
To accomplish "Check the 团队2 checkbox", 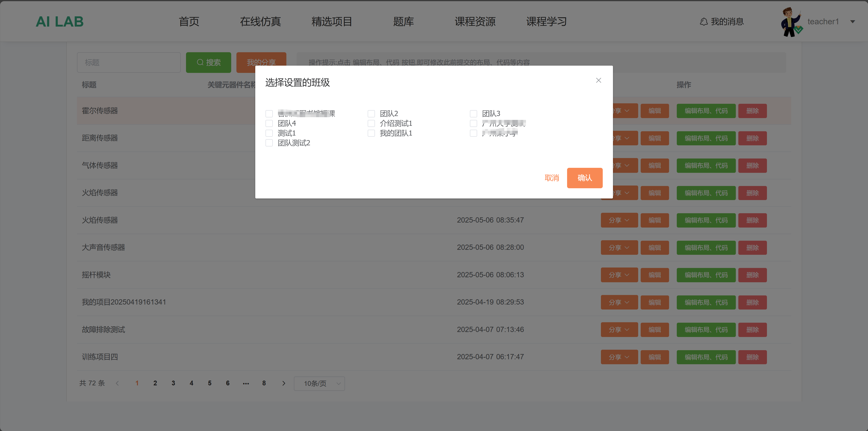I will pos(371,114).
